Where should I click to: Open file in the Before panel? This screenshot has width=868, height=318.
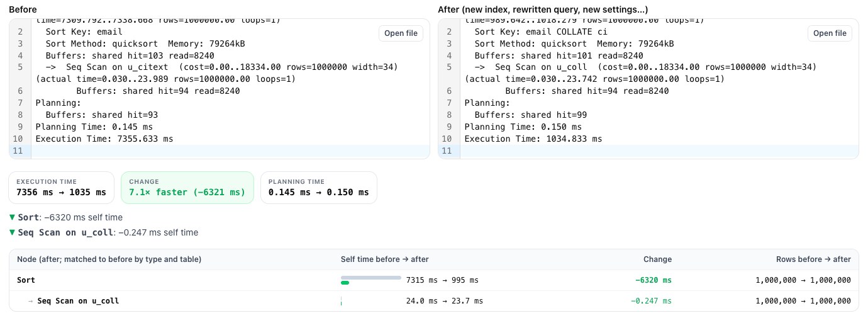coord(401,33)
